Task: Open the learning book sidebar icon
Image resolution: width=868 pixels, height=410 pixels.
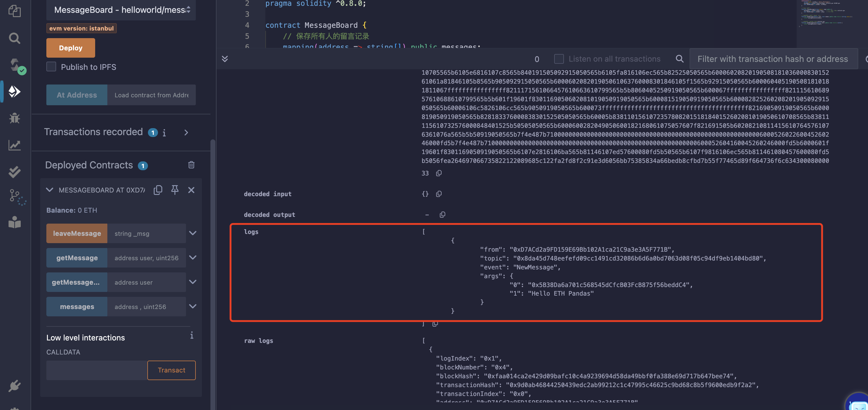Action: (x=15, y=222)
